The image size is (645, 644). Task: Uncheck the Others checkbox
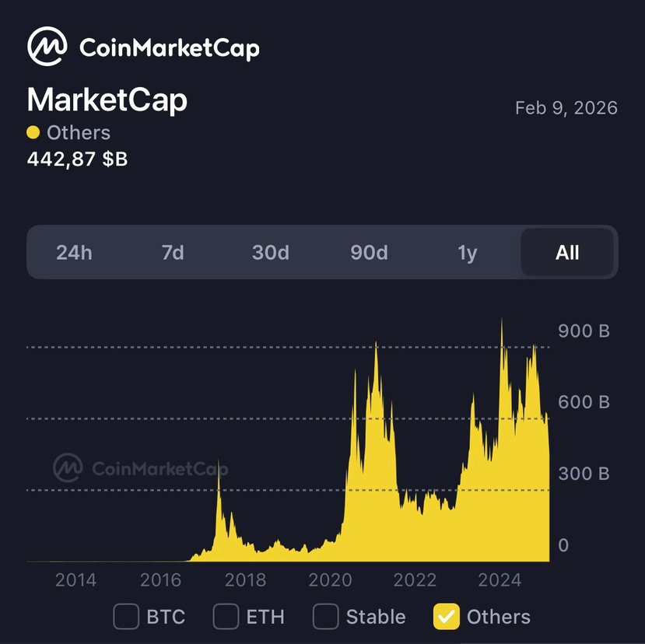[x=447, y=617]
